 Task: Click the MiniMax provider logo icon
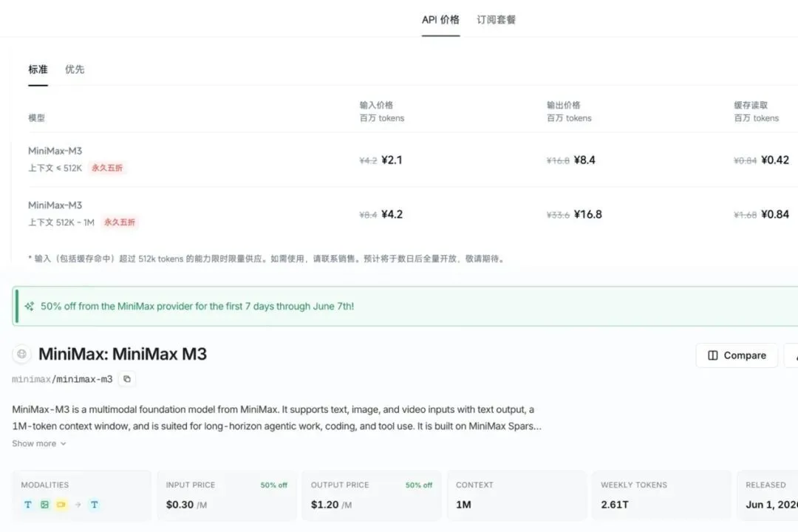(21, 354)
